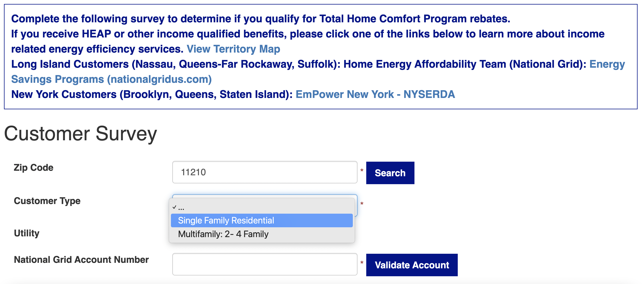
Task: Click the required asterisk beside Zip Code
Action: (362, 171)
